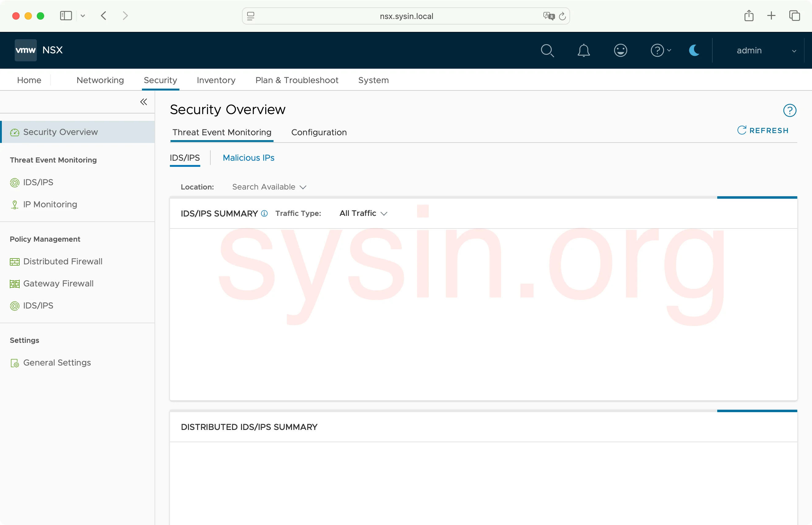Switch to the Configuration tab
The image size is (812, 525).
click(319, 132)
